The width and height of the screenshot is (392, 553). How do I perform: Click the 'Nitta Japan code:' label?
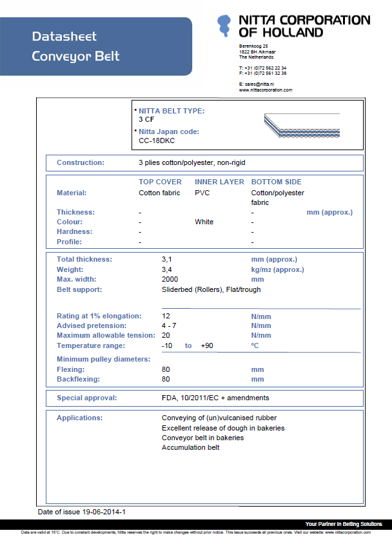(x=169, y=131)
